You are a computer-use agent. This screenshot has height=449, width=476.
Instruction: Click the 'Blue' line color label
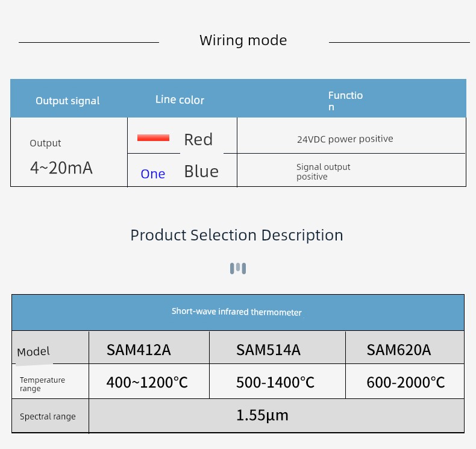(x=201, y=171)
